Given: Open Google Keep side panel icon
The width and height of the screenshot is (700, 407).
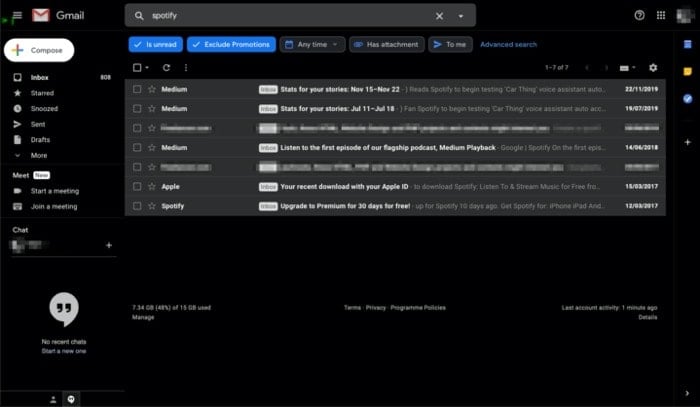Looking at the screenshot, I should pos(688,71).
